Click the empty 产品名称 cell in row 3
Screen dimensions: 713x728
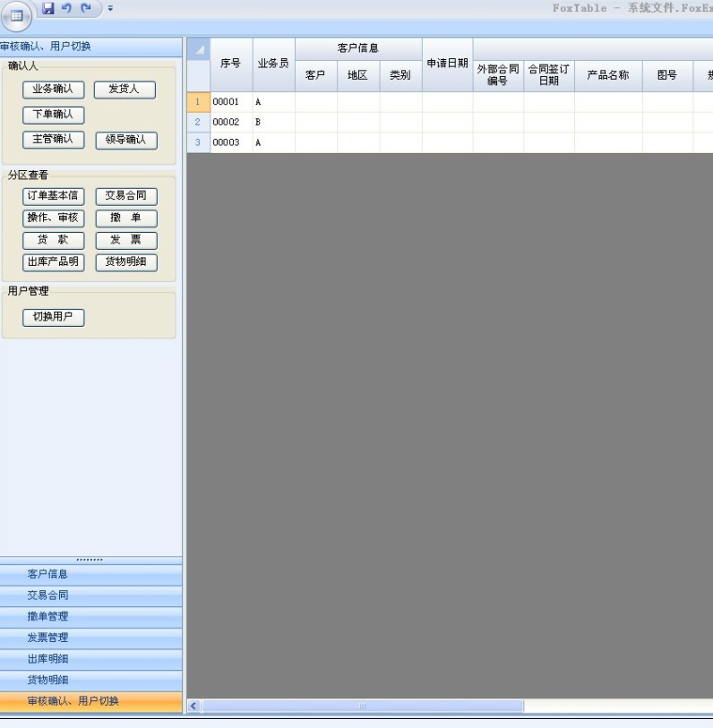(x=608, y=142)
